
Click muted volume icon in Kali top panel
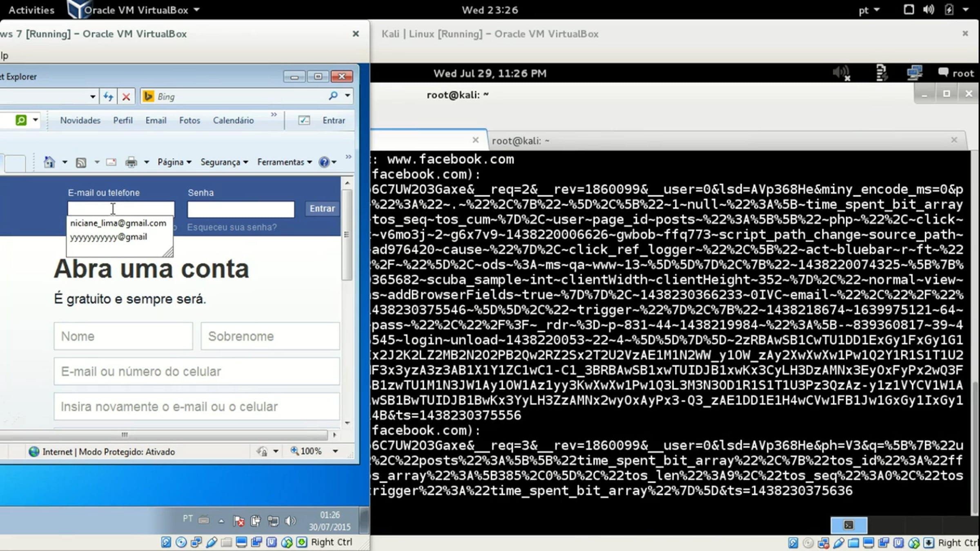click(841, 73)
